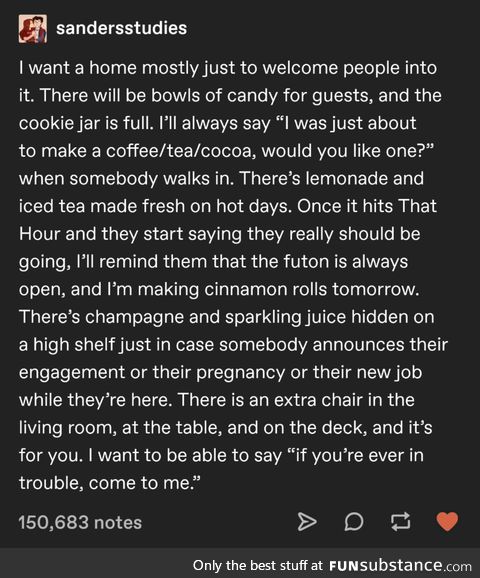
Task: View the 150,683 notes count
Action: pyautogui.click(x=80, y=522)
